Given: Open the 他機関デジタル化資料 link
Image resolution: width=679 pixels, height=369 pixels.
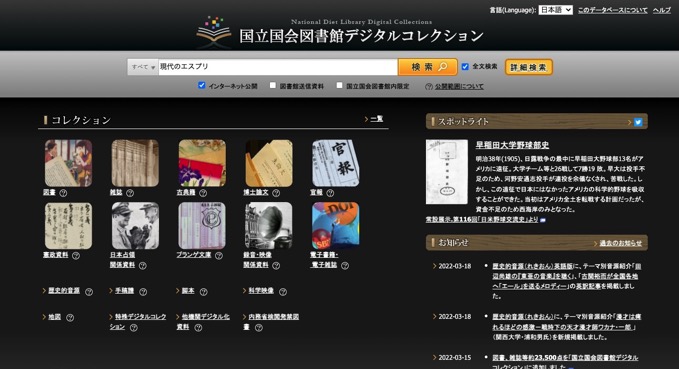Looking at the screenshot, I should (203, 322).
